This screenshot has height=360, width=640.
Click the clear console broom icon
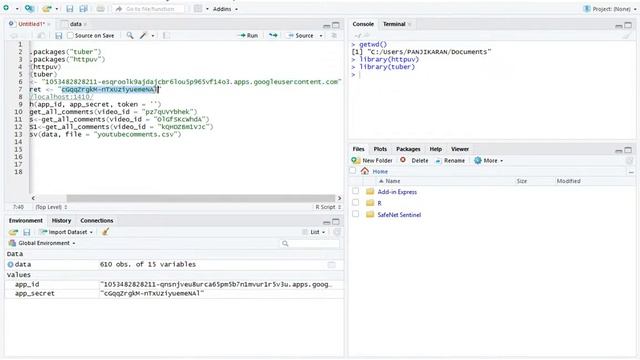(626, 36)
